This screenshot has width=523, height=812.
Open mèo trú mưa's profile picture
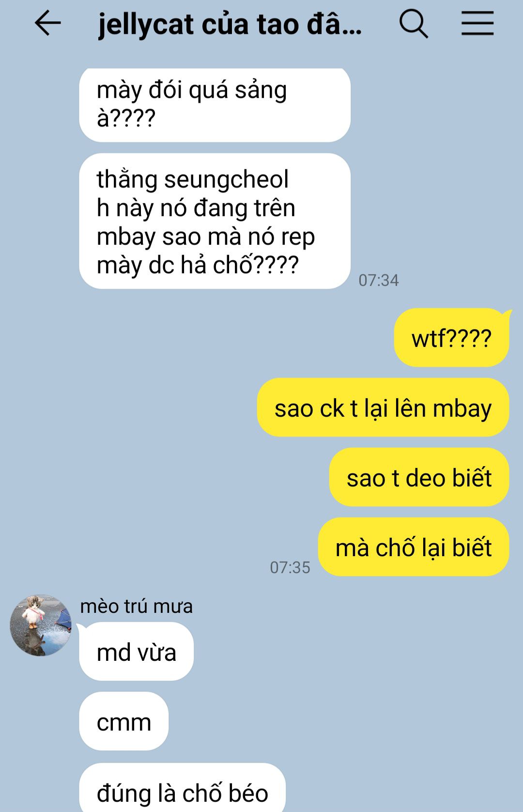(41, 625)
